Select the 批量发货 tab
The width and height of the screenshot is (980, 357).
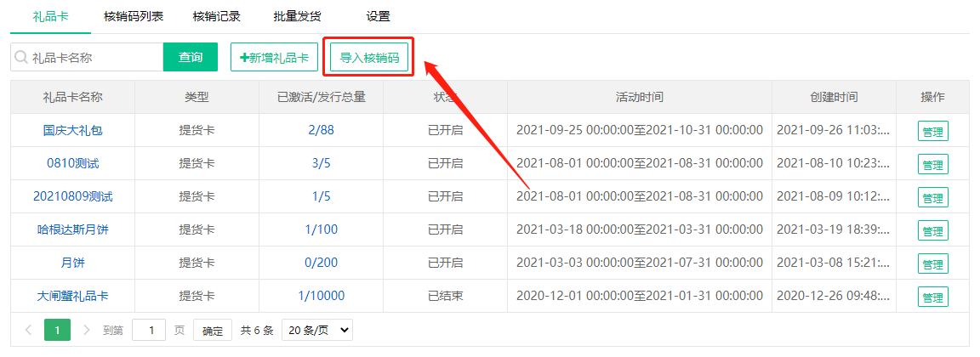[x=297, y=16]
